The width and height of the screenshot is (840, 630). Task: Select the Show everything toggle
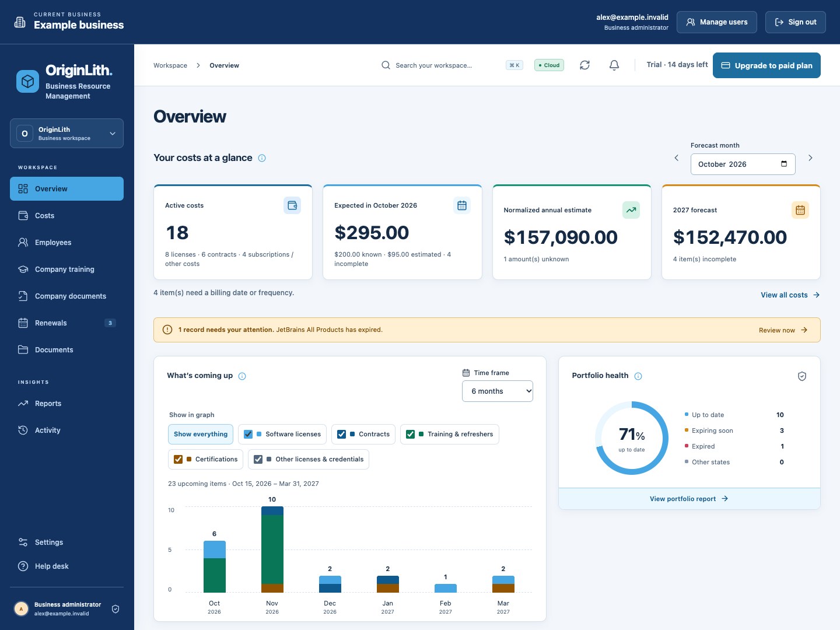click(x=201, y=434)
